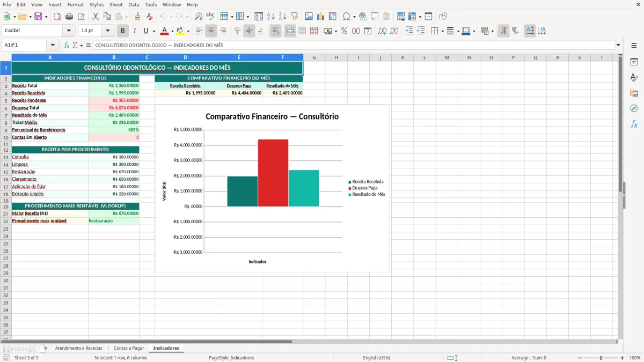
Task: Open the Data menu
Action: point(134,4)
